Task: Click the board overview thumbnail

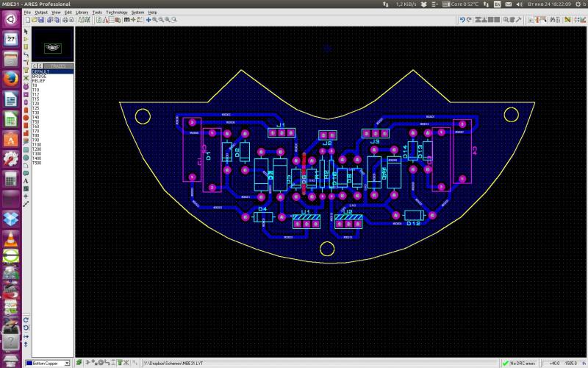Action: click(51, 46)
